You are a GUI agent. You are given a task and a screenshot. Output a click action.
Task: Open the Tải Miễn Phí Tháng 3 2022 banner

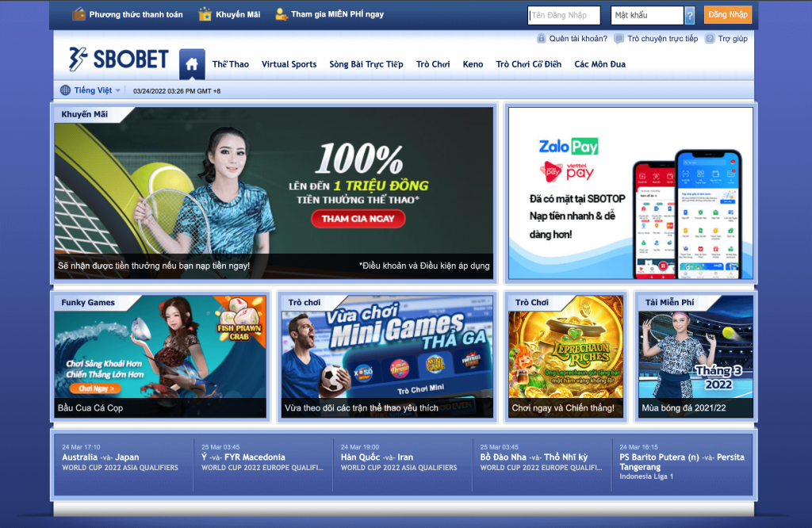click(x=695, y=357)
